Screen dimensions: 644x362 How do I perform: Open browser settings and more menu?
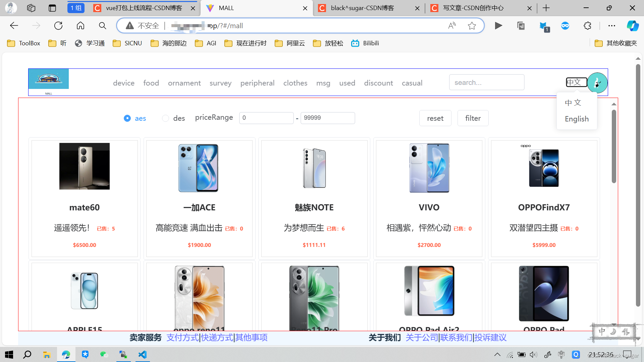[x=612, y=25]
